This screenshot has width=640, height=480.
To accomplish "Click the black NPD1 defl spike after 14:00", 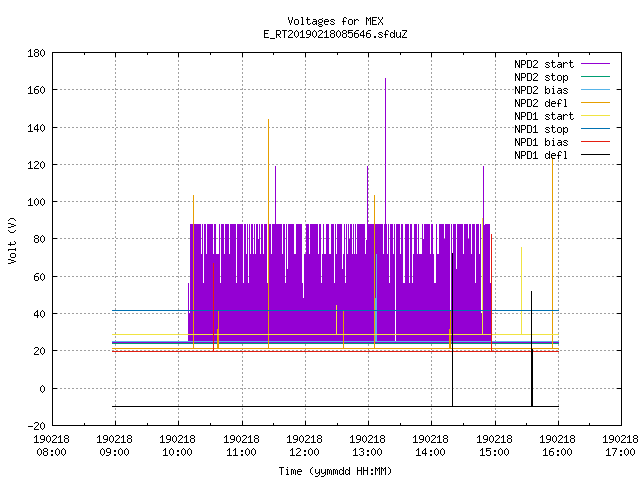I will [x=452, y=329].
